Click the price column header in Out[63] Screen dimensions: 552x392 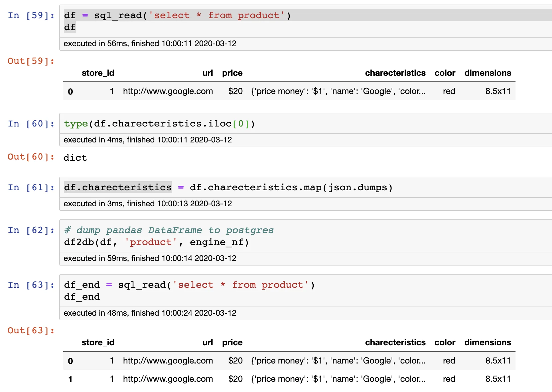click(232, 342)
